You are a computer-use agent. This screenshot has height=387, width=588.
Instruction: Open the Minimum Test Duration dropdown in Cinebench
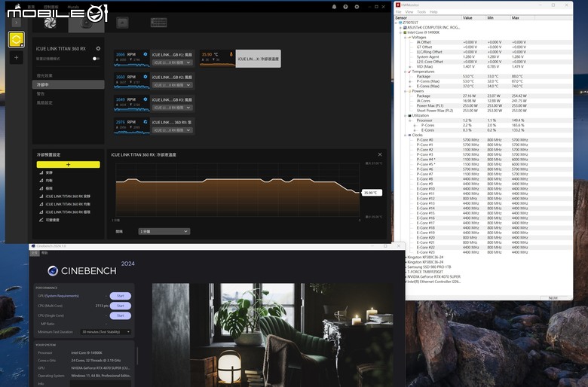106,332
